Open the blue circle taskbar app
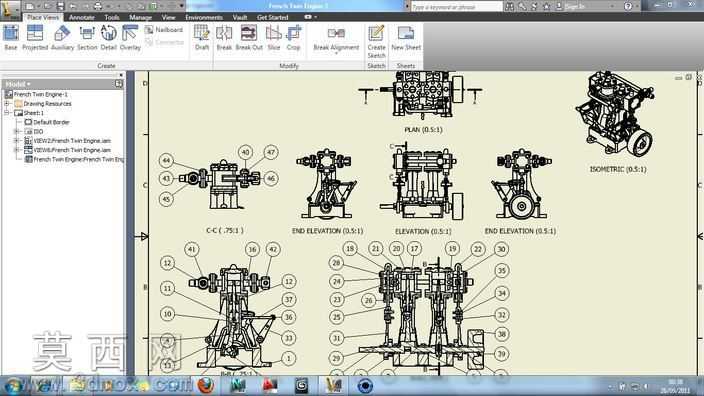 pos(365,385)
